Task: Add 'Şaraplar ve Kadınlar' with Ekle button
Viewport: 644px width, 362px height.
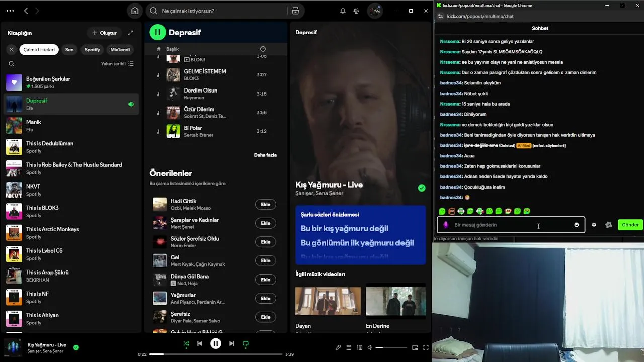Action: coord(266,223)
